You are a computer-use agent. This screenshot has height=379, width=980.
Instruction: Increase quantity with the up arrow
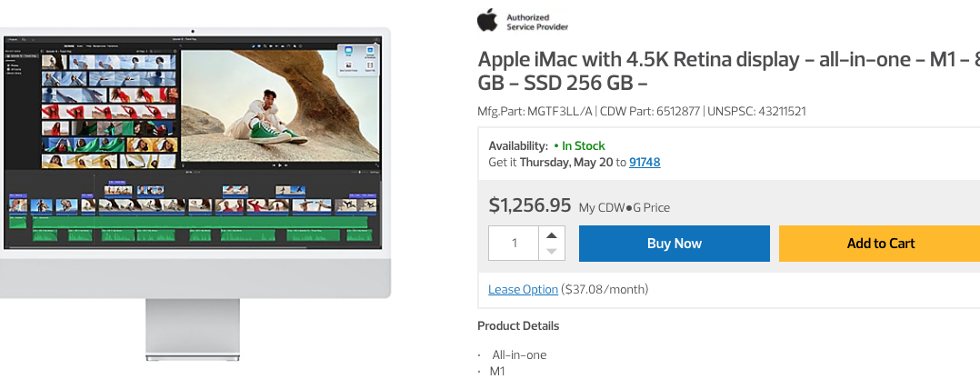point(552,234)
